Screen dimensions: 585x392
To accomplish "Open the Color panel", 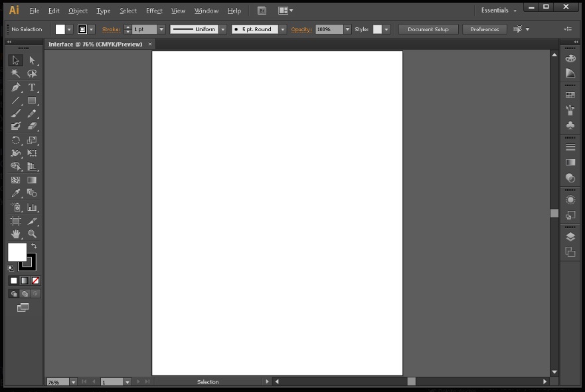I will pos(570,58).
